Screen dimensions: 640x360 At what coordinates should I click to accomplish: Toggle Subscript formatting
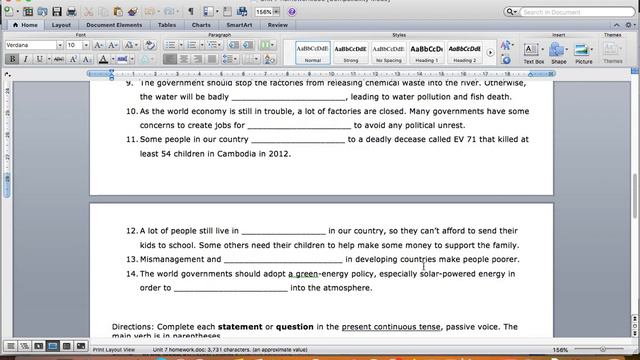pos(87,59)
